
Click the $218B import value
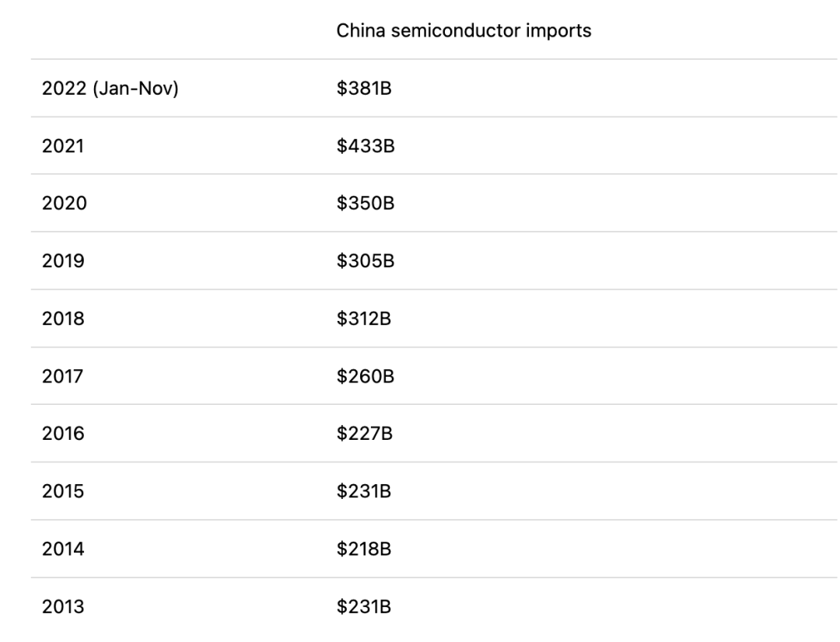364,549
